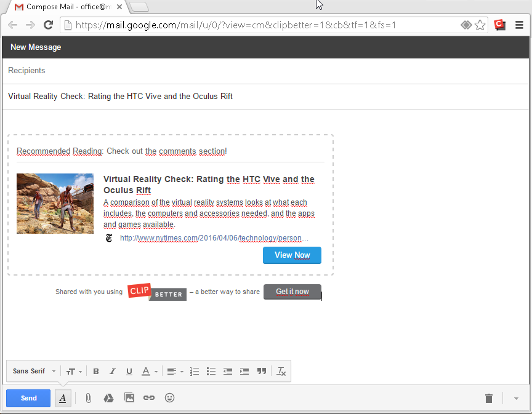Select the Compose Mail browser tab

click(68, 7)
